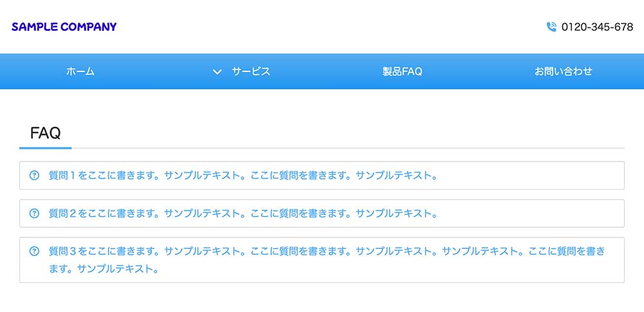Expand the 質問1 accordion item
644x312 pixels.
tap(322, 175)
